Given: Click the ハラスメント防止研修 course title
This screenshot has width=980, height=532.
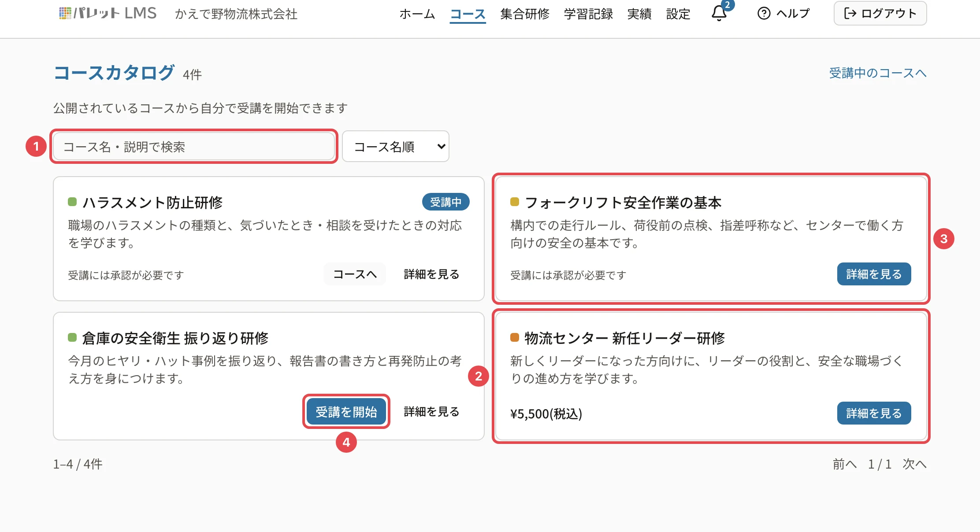Looking at the screenshot, I should click(x=152, y=203).
